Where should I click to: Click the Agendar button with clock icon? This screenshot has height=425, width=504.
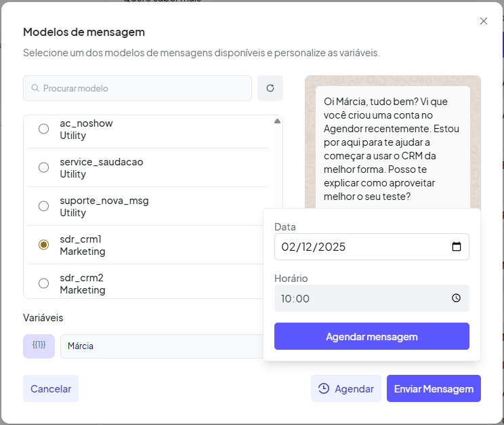[346, 388]
